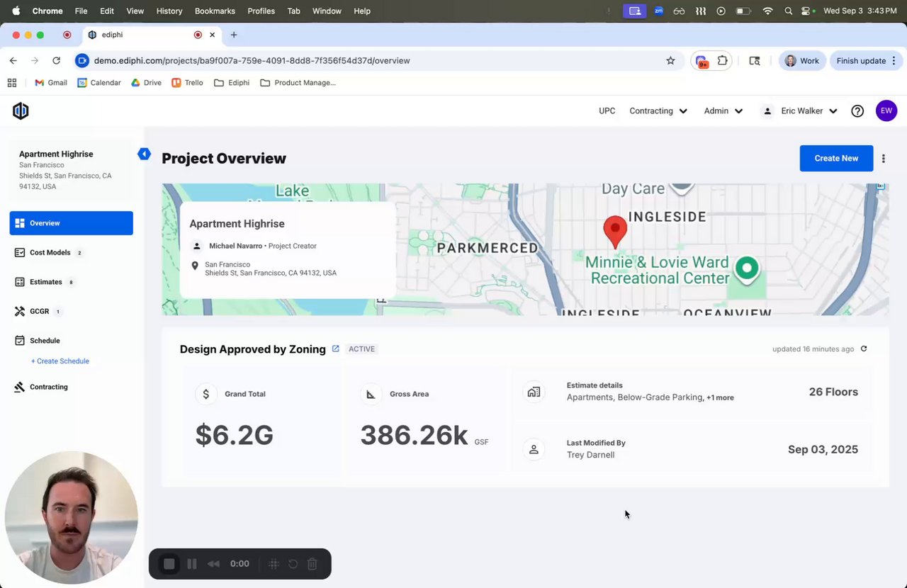Screen dimensions: 907x588
Task: Open the Bookmarks menu in macOS menu bar
Action: click(x=215, y=11)
